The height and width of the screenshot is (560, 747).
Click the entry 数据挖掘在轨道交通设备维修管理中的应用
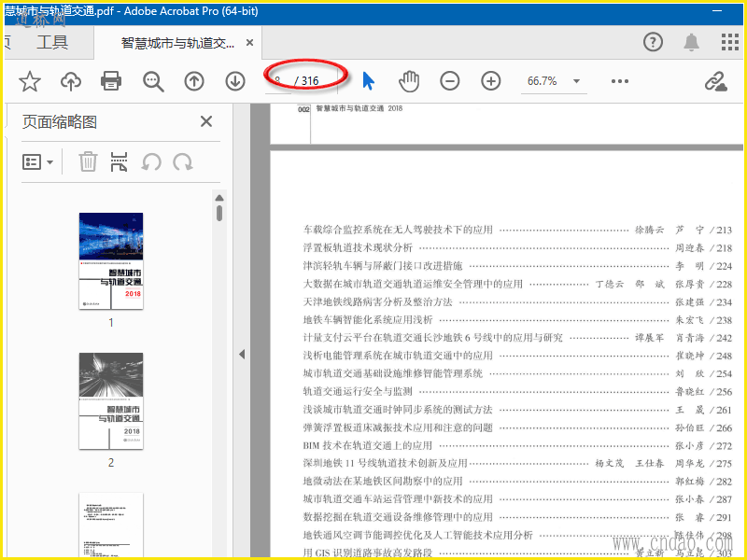pos(398,517)
